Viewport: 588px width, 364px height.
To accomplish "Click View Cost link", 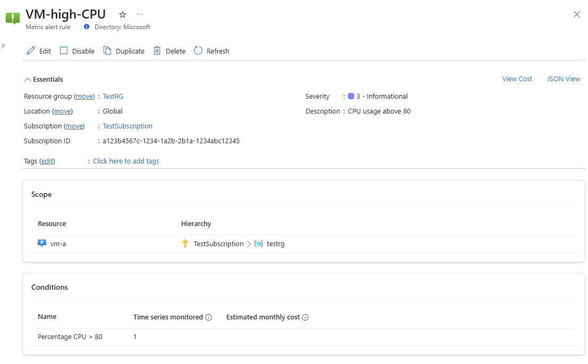I will (517, 79).
